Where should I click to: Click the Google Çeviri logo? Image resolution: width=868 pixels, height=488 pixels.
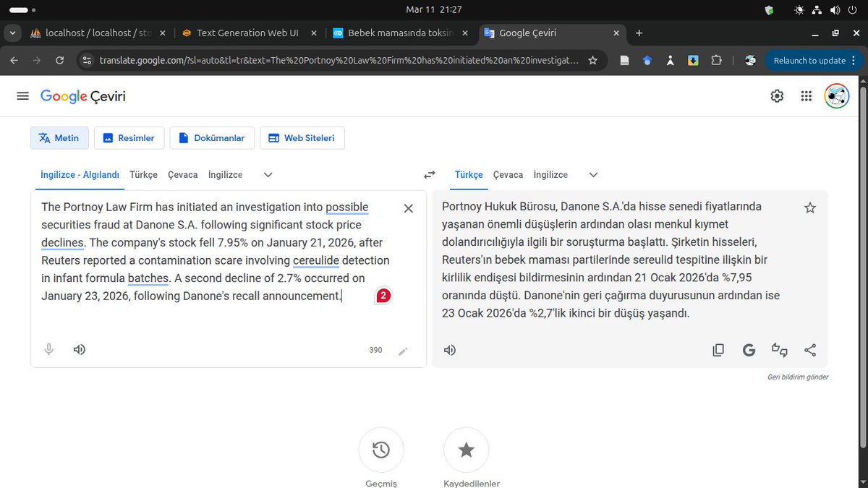pos(82,96)
